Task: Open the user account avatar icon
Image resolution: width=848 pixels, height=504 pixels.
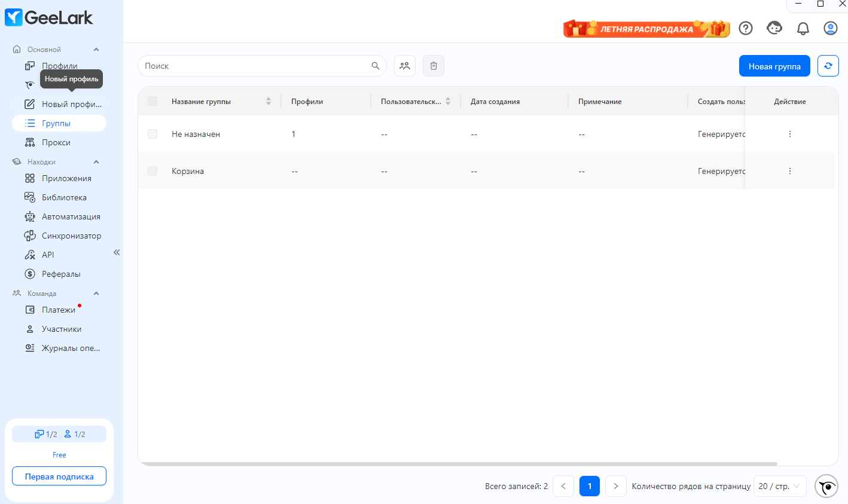Action: tap(831, 28)
